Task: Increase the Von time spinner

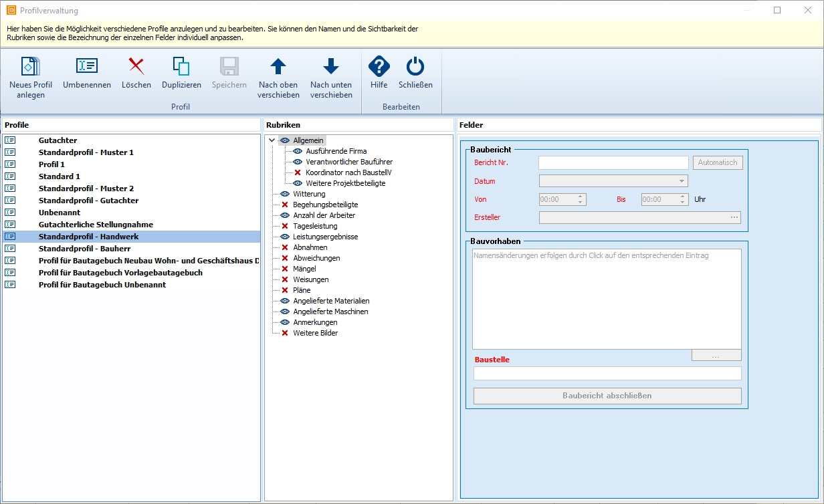Action: pos(581,197)
